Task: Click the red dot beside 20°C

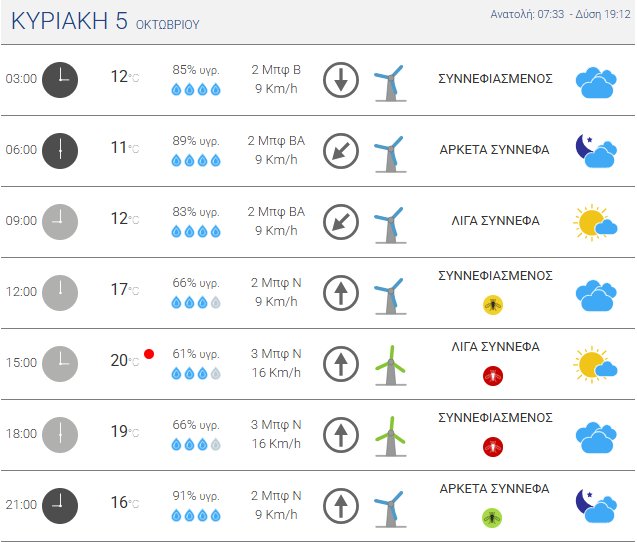Action: pyautogui.click(x=148, y=353)
